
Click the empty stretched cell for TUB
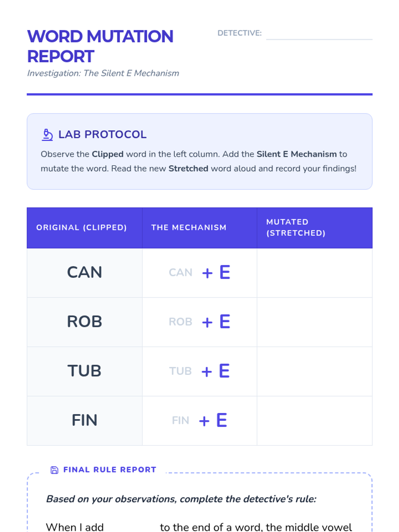tap(315, 371)
